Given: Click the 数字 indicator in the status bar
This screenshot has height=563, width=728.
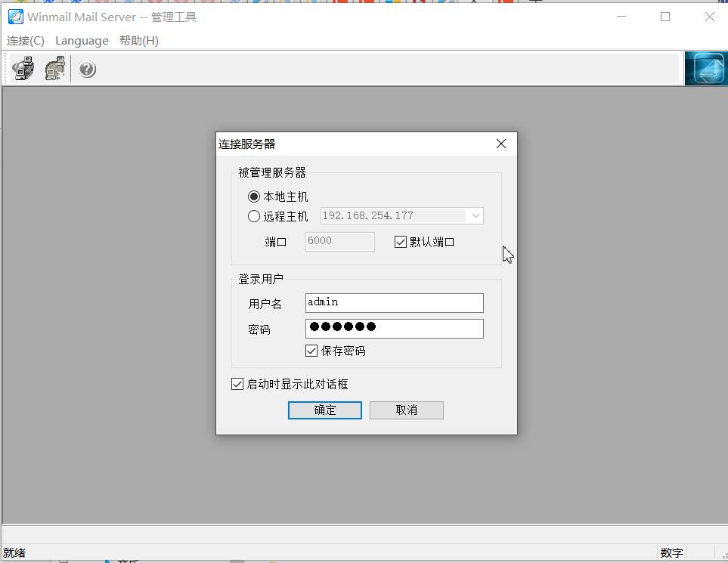Looking at the screenshot, I should tap(671, 552).
